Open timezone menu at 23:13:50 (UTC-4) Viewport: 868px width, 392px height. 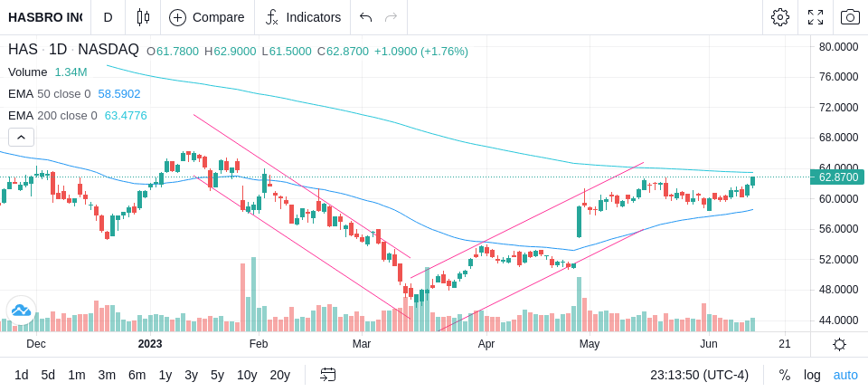(699, 376)
